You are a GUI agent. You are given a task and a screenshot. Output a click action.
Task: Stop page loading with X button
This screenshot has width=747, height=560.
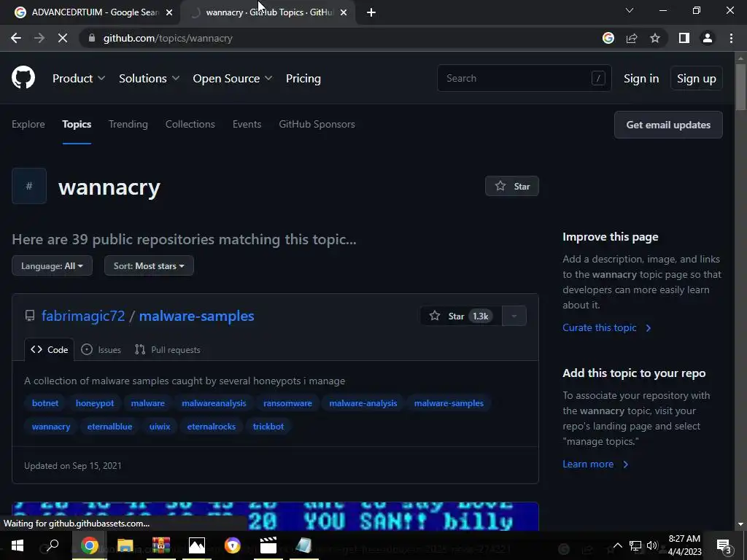coord(63,38)
